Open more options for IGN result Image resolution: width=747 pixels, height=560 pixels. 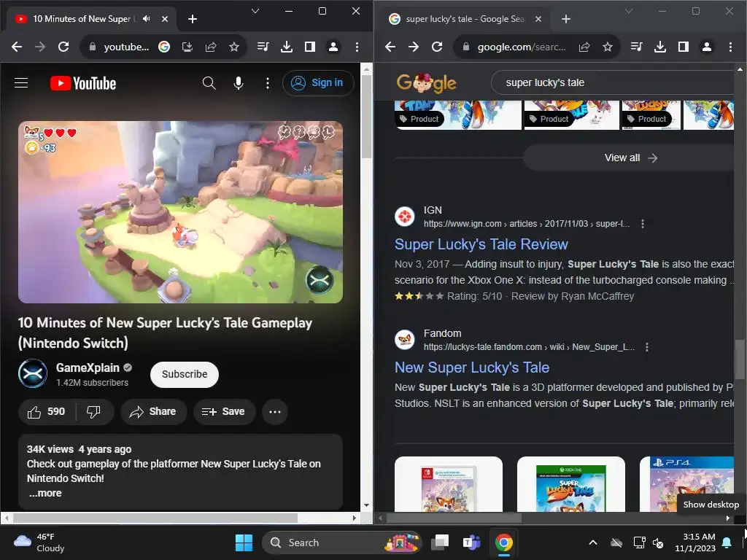[643, 224]
